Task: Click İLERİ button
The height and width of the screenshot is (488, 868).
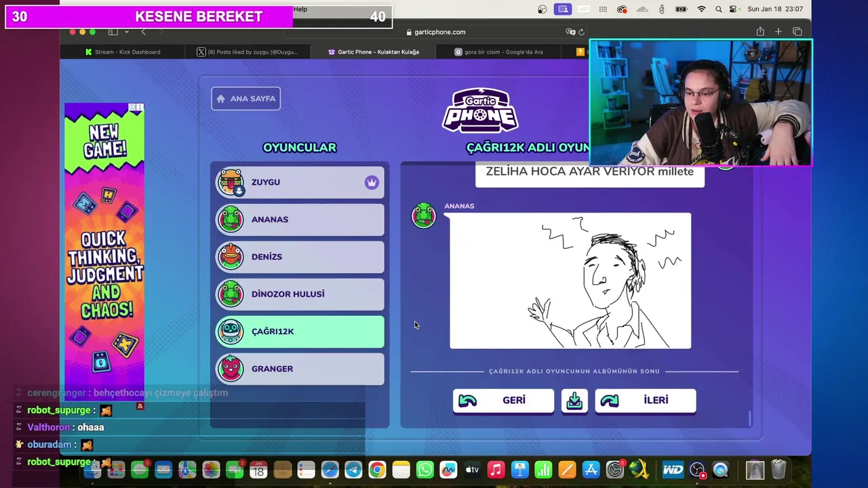Action: [x=646, y=401]
